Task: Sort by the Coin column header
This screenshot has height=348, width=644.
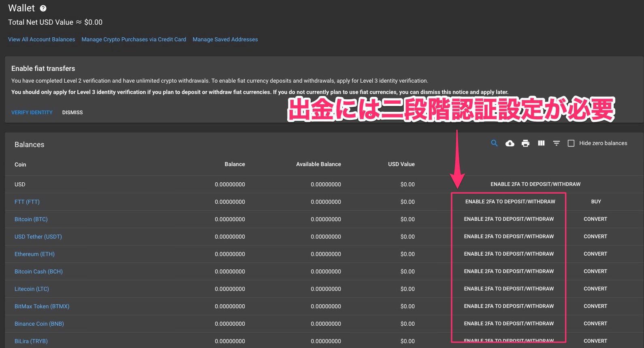Action: point(20,164)
